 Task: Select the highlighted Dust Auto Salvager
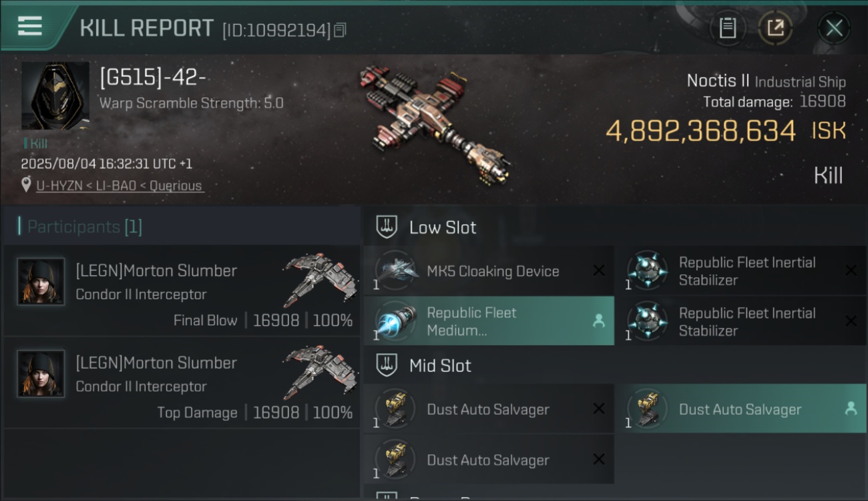click(x=740, y=409)
